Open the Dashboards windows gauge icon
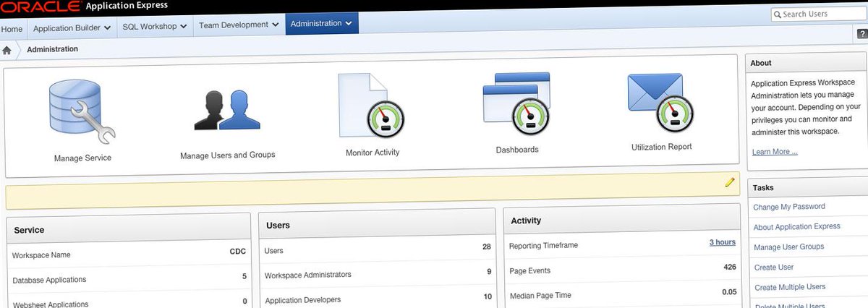This screenshot has height=308, width=868. (x=516, y=105)
